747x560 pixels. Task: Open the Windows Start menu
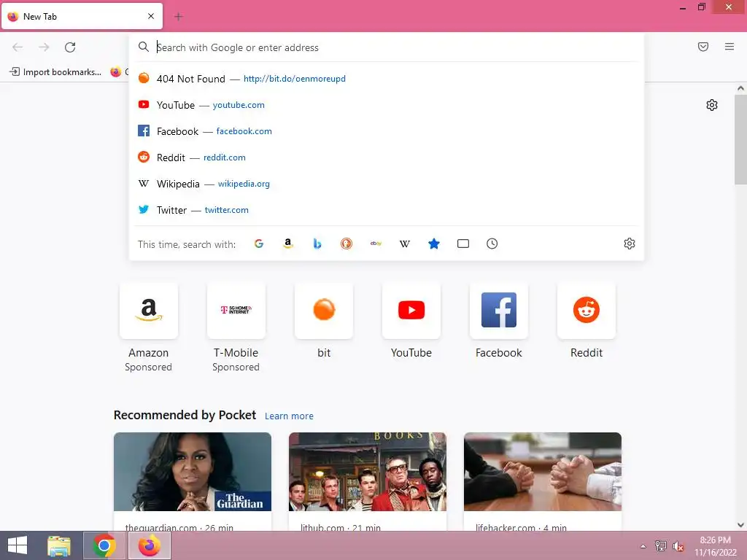(18, 545)
